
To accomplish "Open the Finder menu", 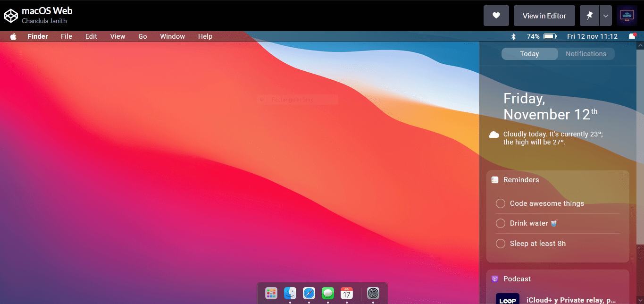I will tap(38, 36).
